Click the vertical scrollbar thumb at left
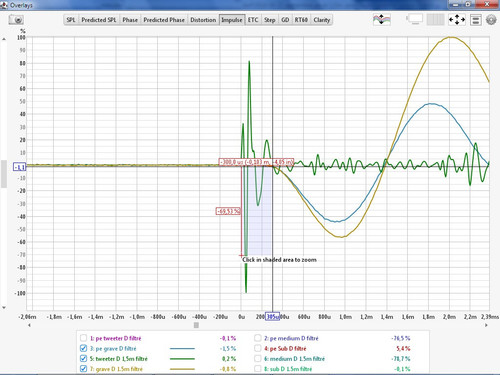This screenshot has height=375, width=500. point(4,174)
